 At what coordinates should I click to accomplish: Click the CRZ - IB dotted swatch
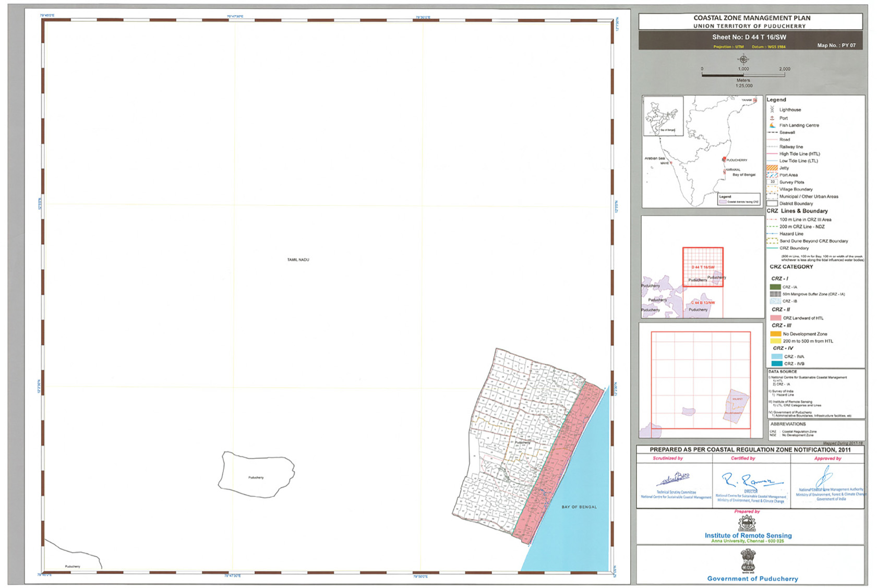coord(775,301)
